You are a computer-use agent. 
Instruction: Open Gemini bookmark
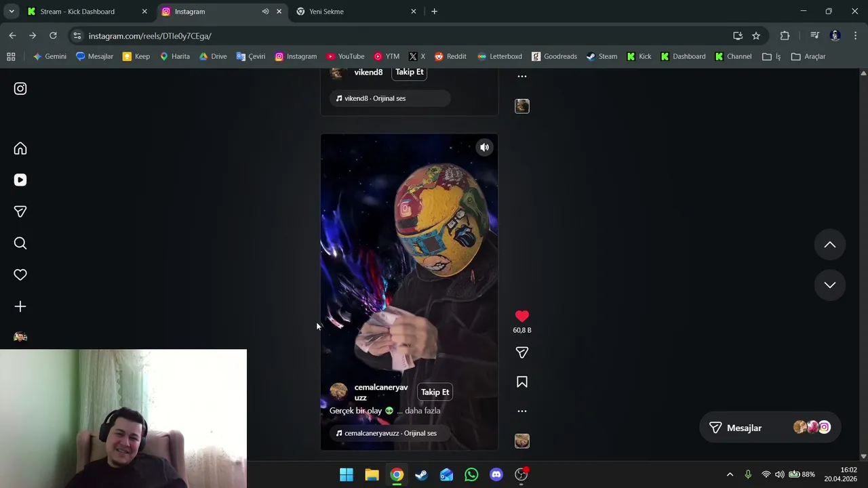50,56
